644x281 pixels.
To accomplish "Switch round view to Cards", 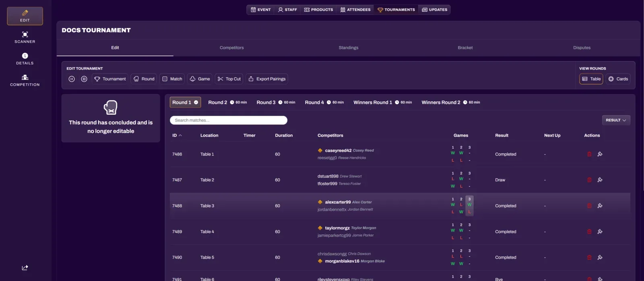I will [x=618, y=79].
